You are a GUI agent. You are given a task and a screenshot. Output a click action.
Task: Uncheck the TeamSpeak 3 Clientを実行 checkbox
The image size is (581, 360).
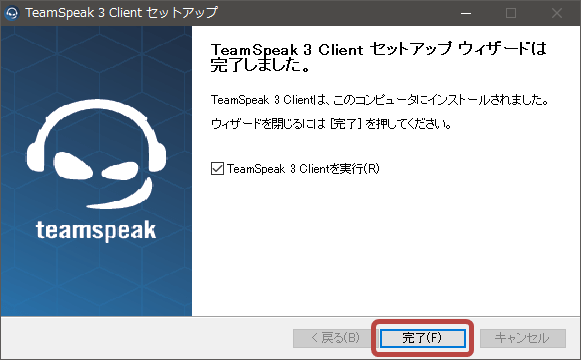(218, 169)
